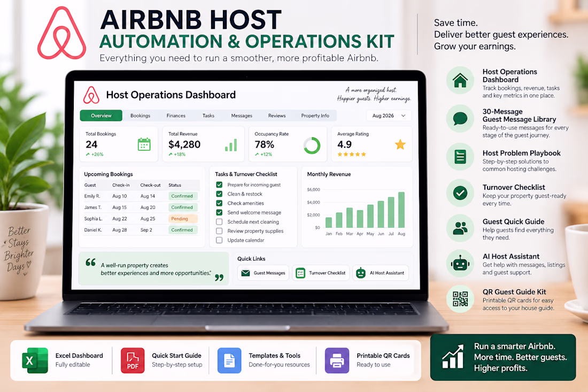Viewport: 588px width, 392px height.
Task: Launch the AI Host Assistant quick link
Action: 380,273
